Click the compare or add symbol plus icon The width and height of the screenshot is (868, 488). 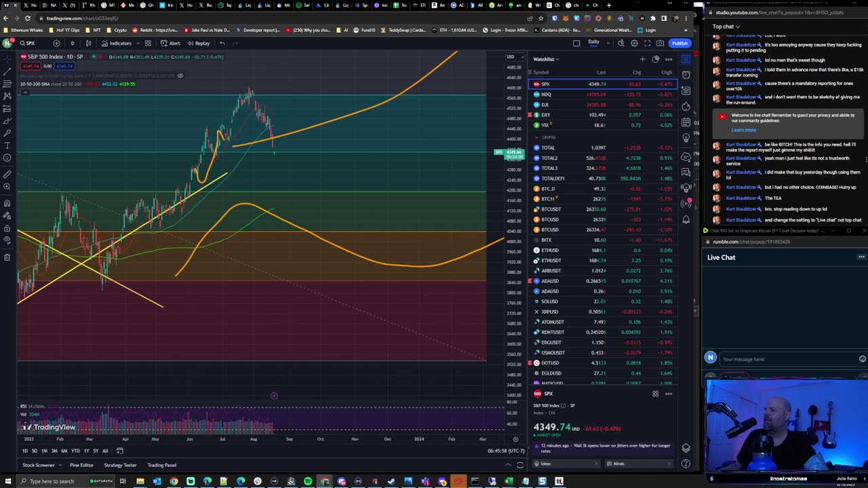pos(56,43)
